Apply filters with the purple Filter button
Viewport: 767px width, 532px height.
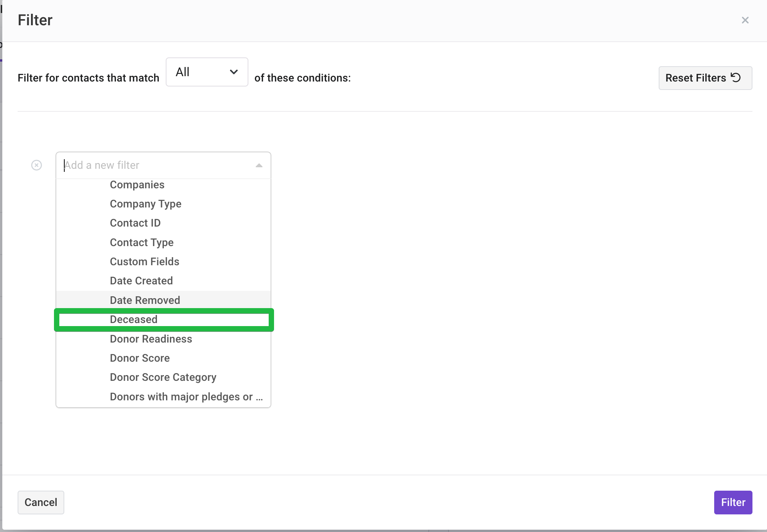(733, 503)
